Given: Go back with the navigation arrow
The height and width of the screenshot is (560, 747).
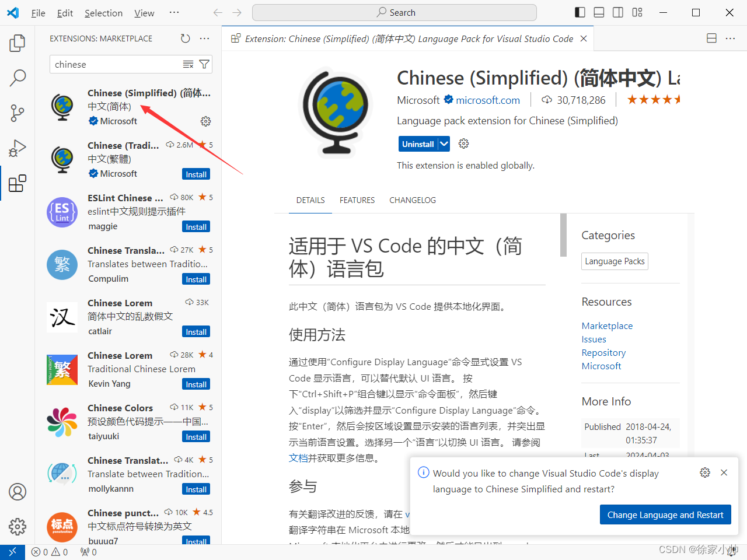Looking at the screenshot, I should (218, 12).
